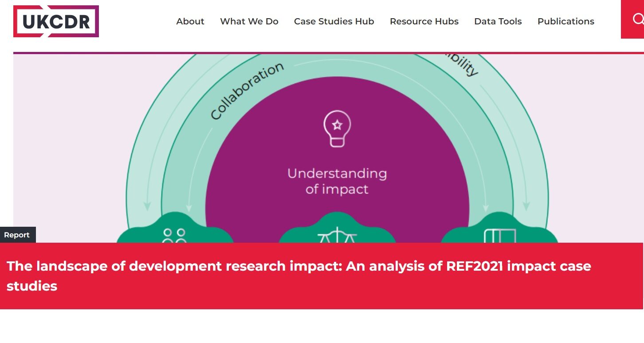Click the Collaboration label on the arc
Viewport: 644px width, 343px height.
(x=247, y=91)
